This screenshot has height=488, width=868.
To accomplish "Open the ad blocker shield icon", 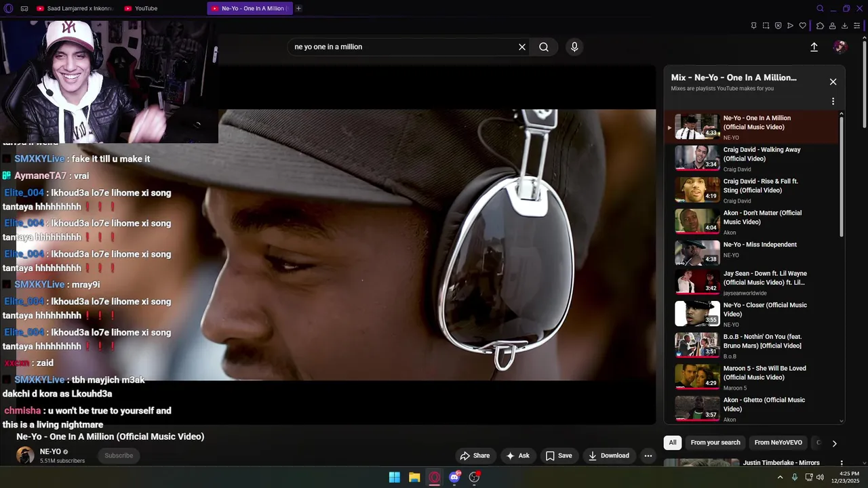I will click(x=778, y=26).
